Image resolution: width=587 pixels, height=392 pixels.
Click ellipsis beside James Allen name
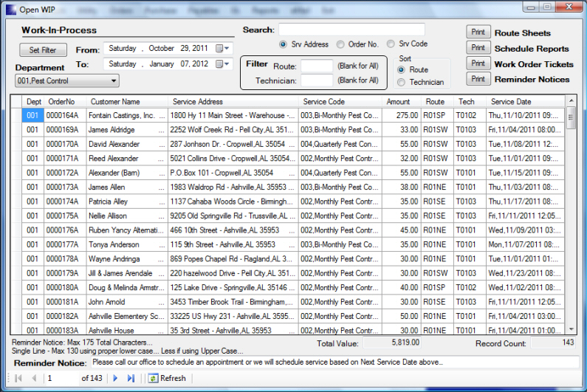click(162, 188)
